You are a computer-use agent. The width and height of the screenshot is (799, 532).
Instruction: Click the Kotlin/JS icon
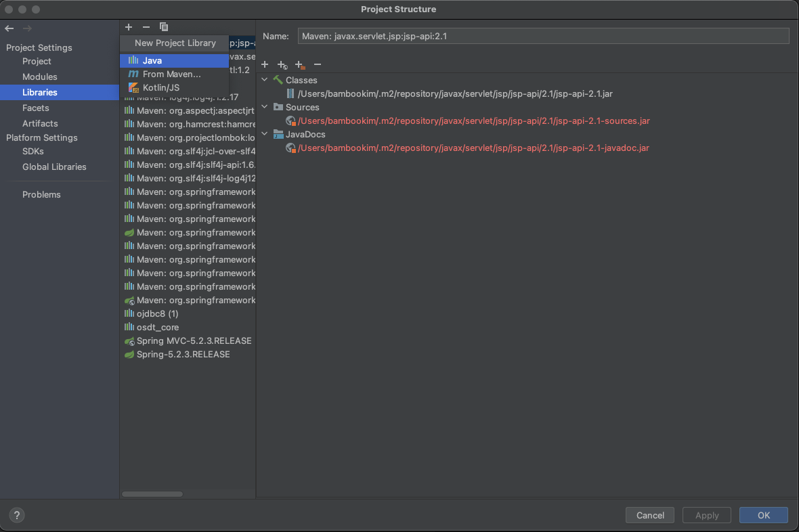(x=133, y=87)
